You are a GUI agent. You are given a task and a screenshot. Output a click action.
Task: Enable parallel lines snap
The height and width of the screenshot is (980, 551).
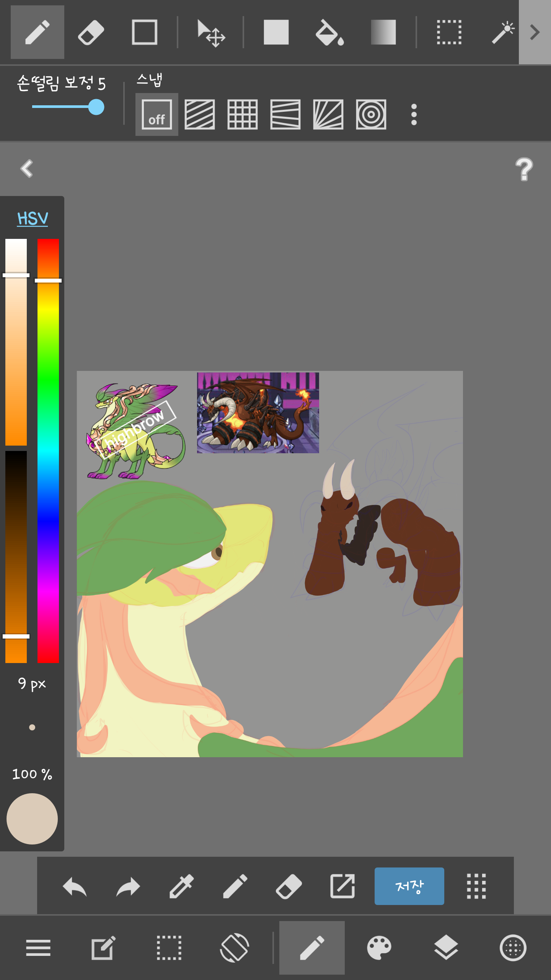coord(200,114)
